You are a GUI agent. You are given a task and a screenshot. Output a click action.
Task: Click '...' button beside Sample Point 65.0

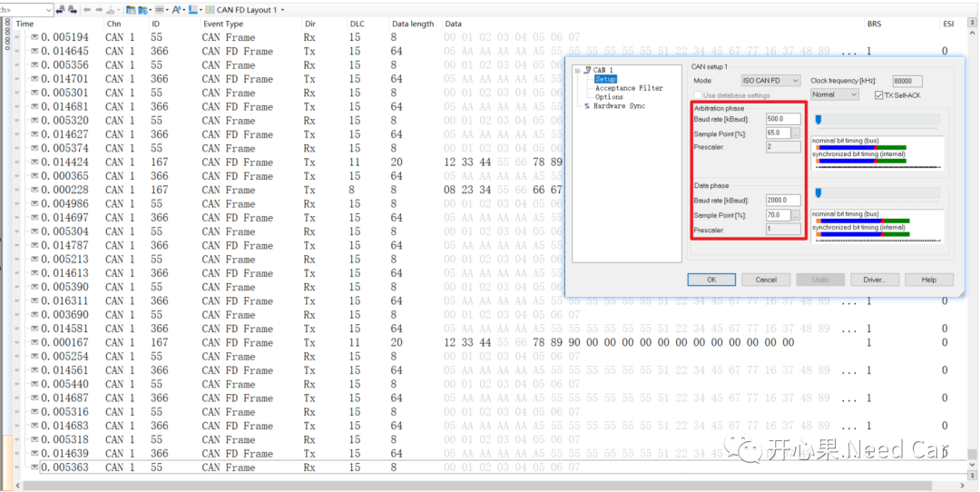pos(796,133)
